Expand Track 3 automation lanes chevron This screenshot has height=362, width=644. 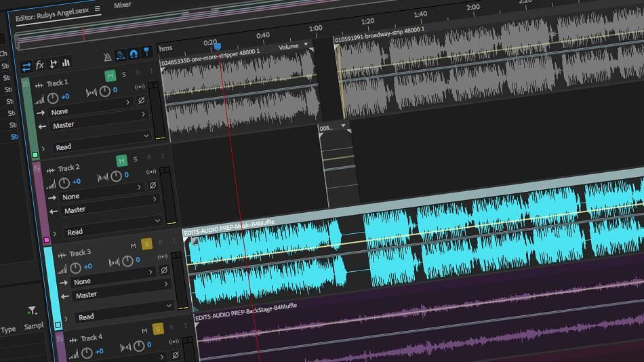66,319
